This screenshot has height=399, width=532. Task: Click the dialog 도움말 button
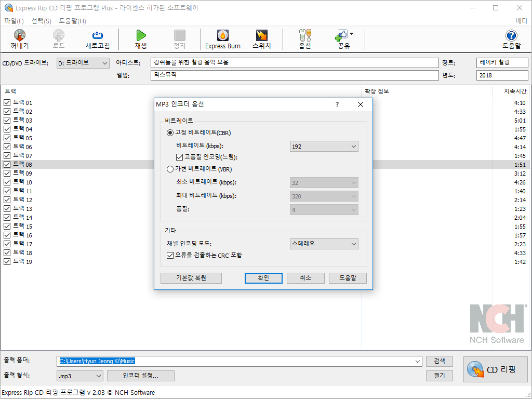click(x=348, y=278)
